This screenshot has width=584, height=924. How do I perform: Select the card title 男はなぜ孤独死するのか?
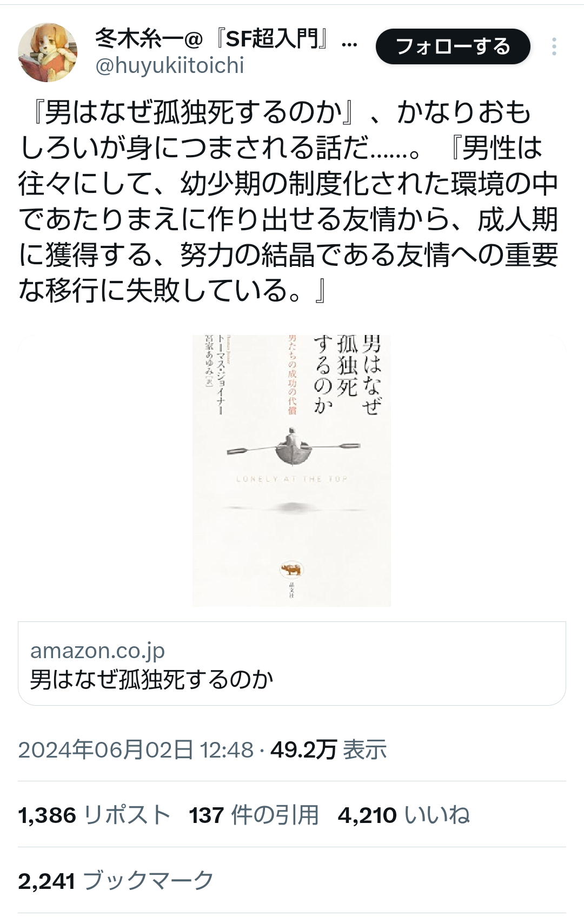tap(152, 679)
